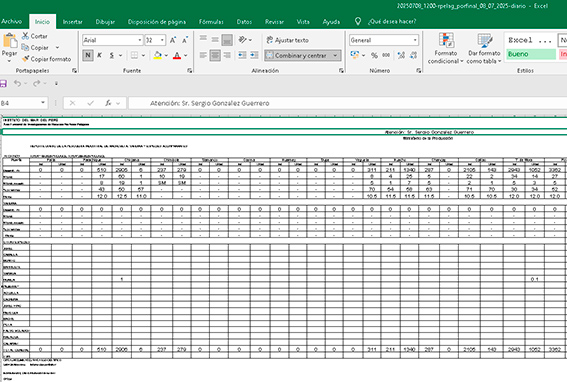Click the Copiar copy icon
This screenshot has height=382, width=567.
[x=25, y=47]
